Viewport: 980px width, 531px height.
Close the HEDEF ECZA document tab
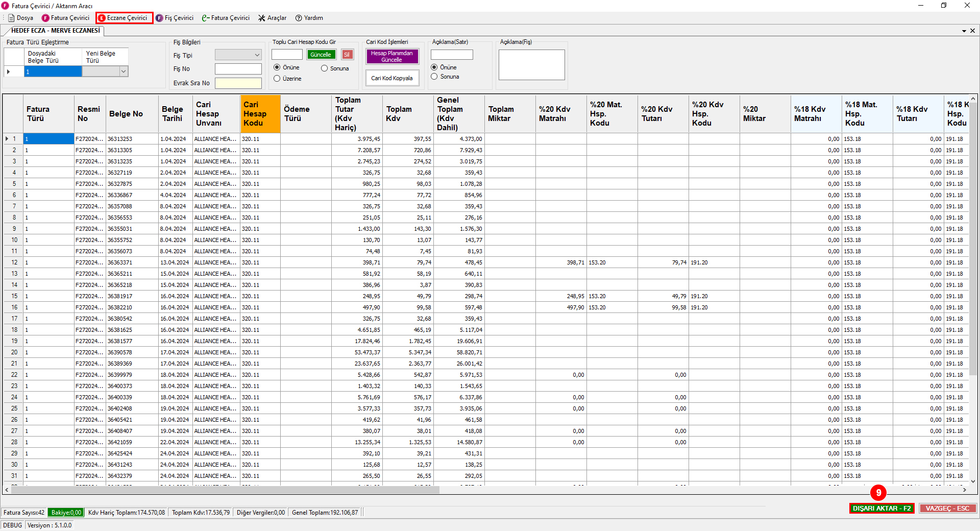[972, 31]
